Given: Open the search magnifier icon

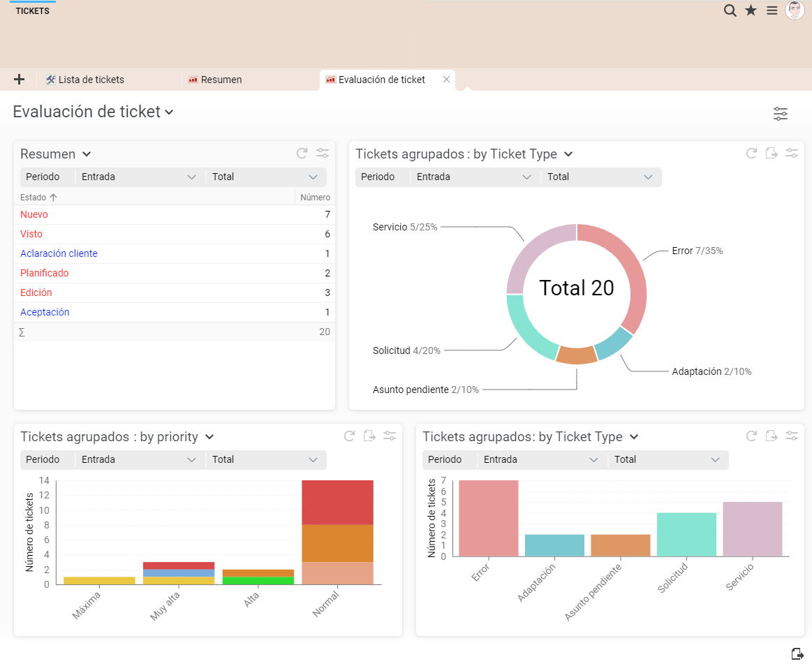Looking at the screenshot, I should point(730,10).
